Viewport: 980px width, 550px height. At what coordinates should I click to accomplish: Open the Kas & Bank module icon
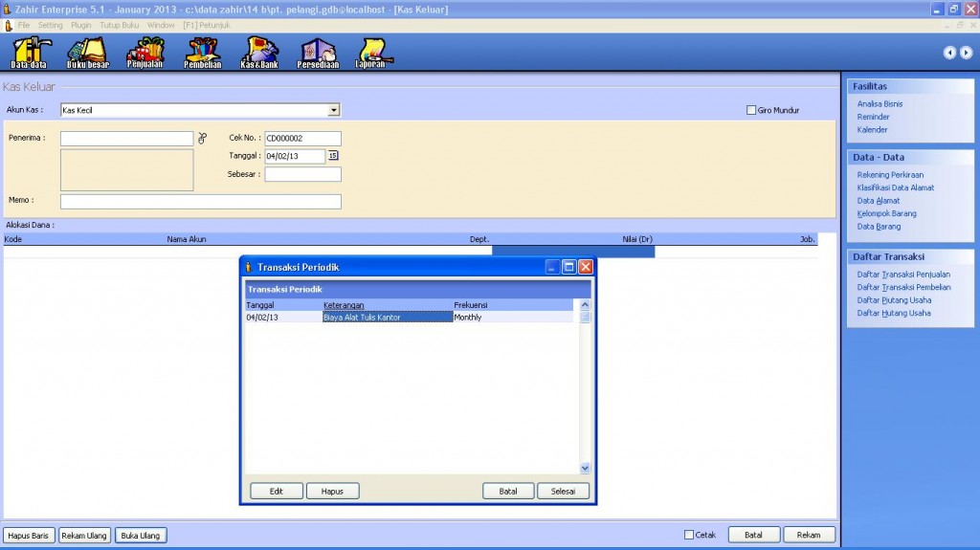pyautogui.click(x=258, y=53)
